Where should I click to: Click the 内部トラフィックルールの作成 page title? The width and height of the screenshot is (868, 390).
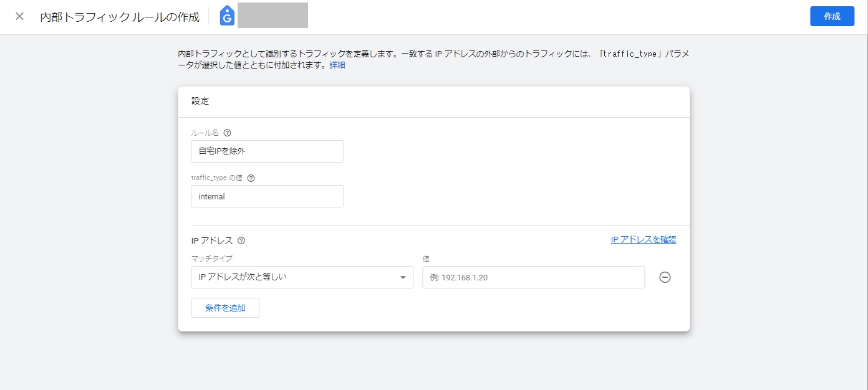coord(120,17)
